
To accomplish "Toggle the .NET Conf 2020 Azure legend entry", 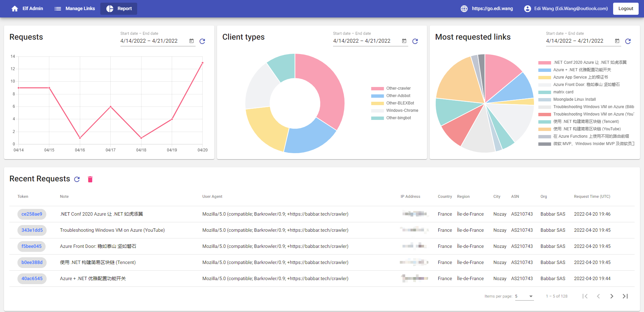I will pyautogui.click(x=582, y=62).
